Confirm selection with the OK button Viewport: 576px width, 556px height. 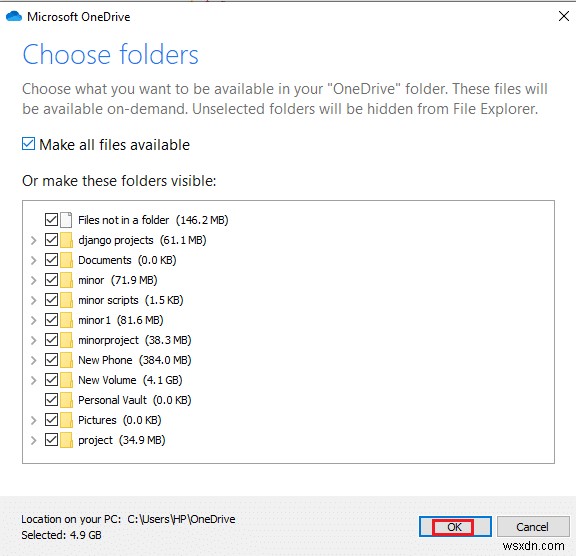tap(455, 527)
